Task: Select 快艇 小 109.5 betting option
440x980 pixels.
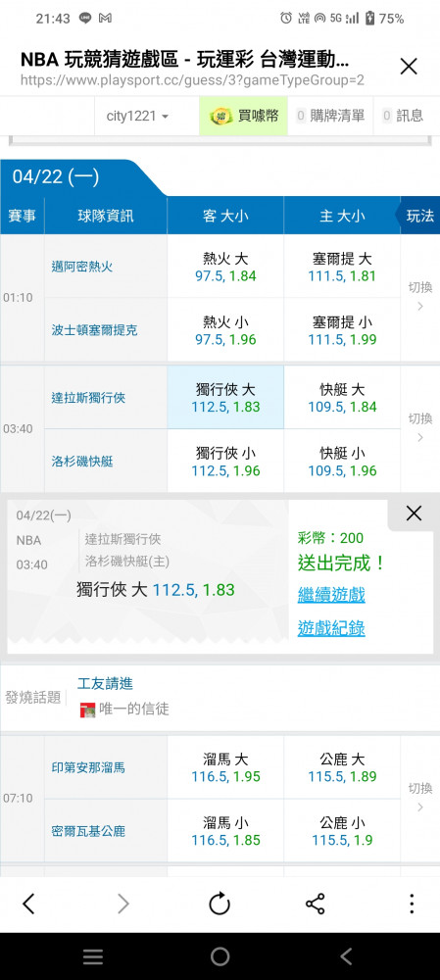Action: 342,461
